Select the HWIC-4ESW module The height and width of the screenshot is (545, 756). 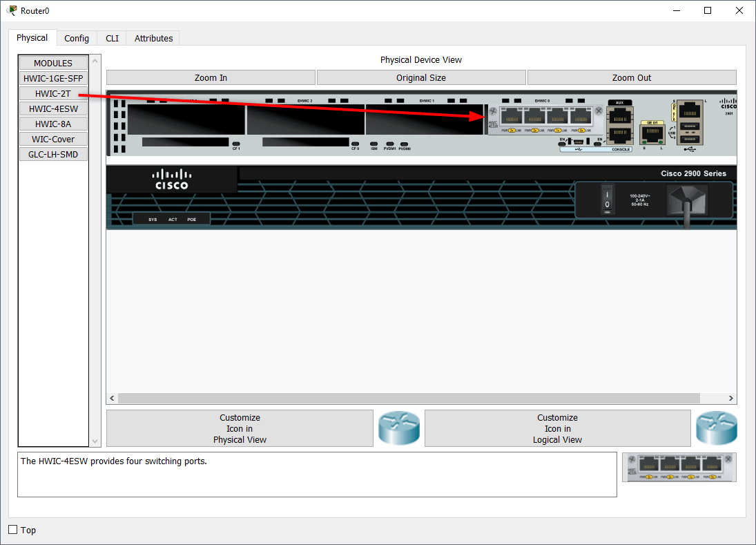tap(53, 108)
